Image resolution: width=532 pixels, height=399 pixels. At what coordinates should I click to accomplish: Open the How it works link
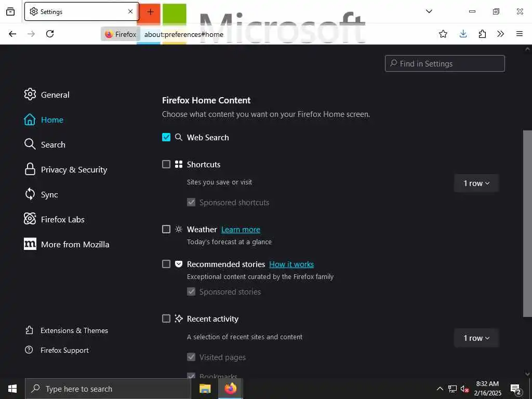coord(291,264)
